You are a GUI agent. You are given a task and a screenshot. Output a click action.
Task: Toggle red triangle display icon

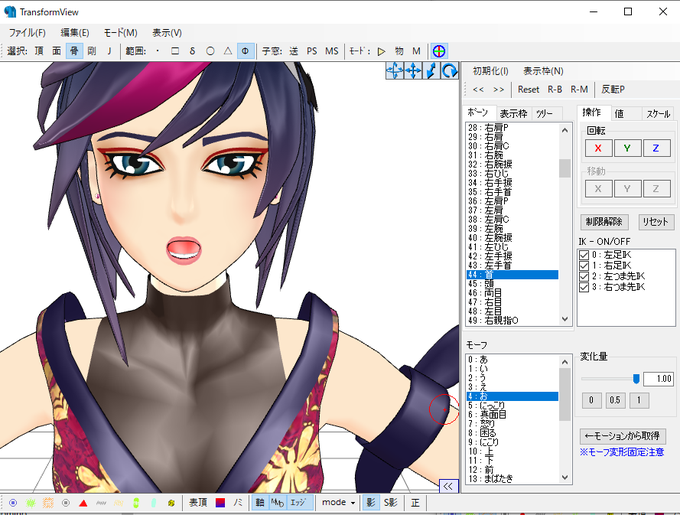(x=83, y=503)
